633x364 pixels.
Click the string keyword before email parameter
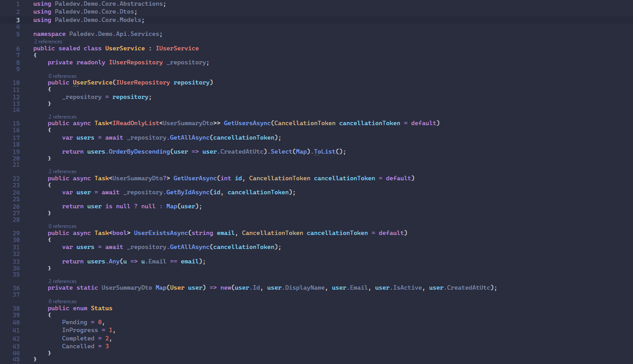coord(203,233)
